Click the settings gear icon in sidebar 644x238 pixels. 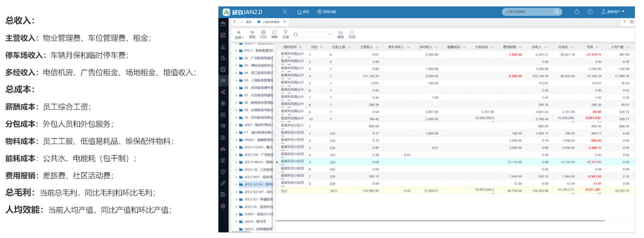click(223, 206)
